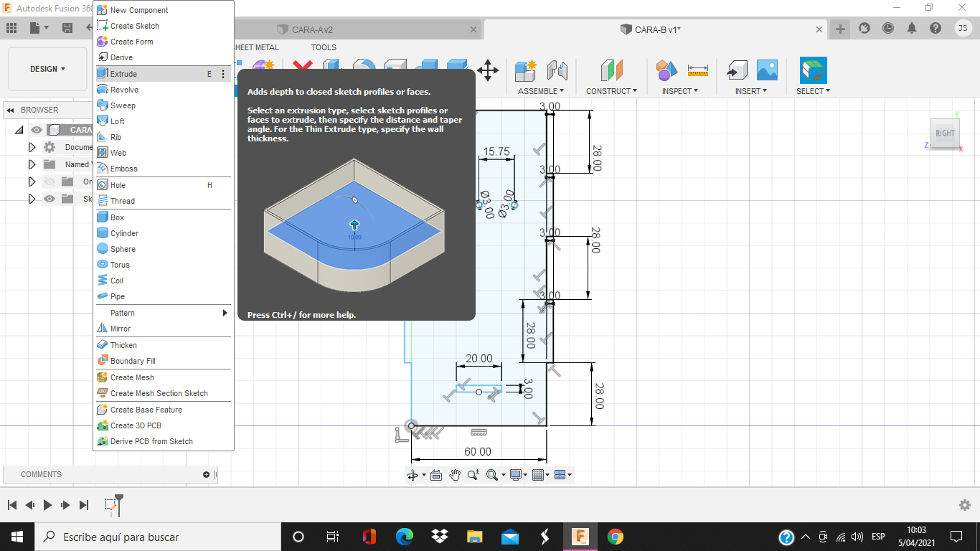Open a new design tab (plus)
980x551 pixels.
(x=840, y=29)
